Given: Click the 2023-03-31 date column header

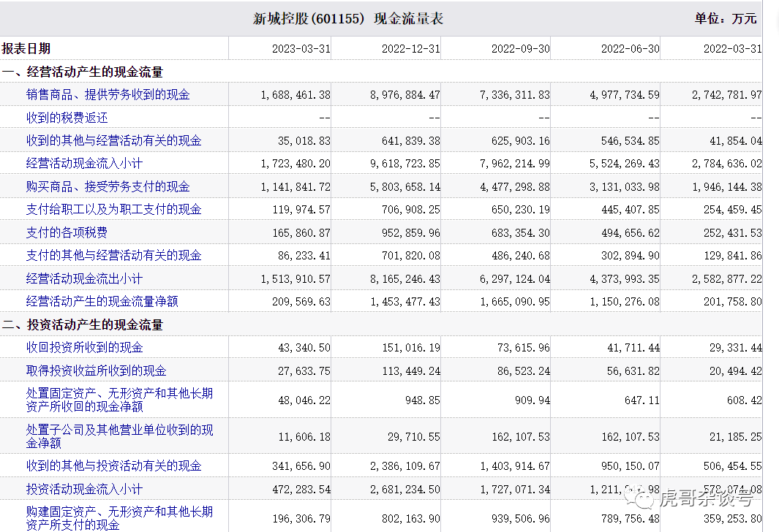Looking at the screenshot, I should tap(301, 49).
